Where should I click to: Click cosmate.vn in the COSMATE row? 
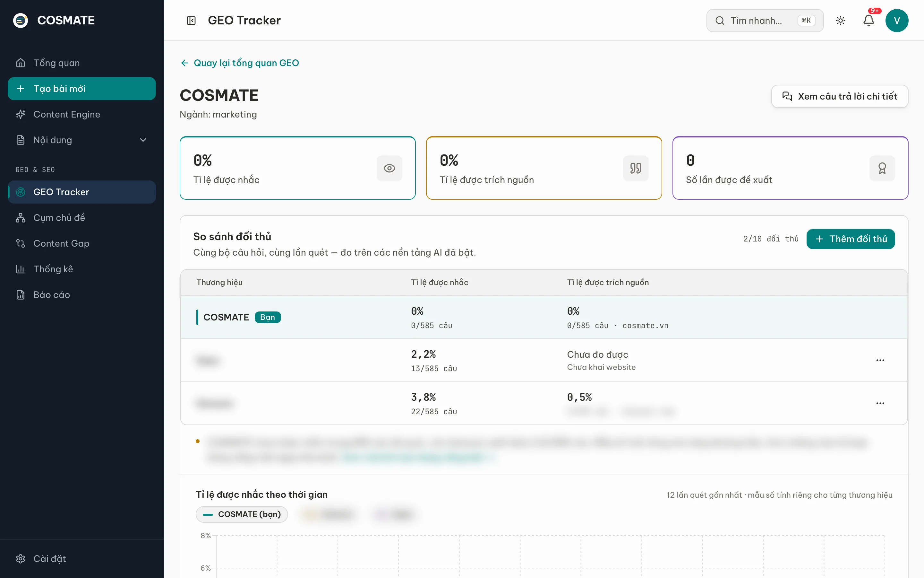(645, 326)
